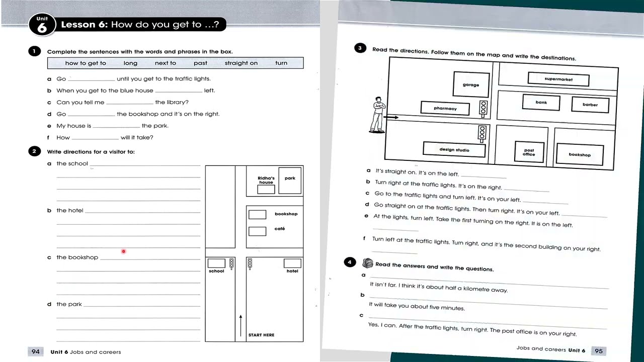Click the sentence starting "Turn left at the traffic lights. Turn right"

[486, 244]
